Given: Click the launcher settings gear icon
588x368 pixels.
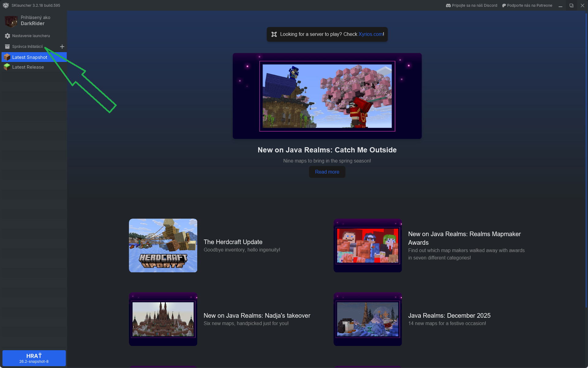Looking at the screenshot, I should tap(7, 36).
